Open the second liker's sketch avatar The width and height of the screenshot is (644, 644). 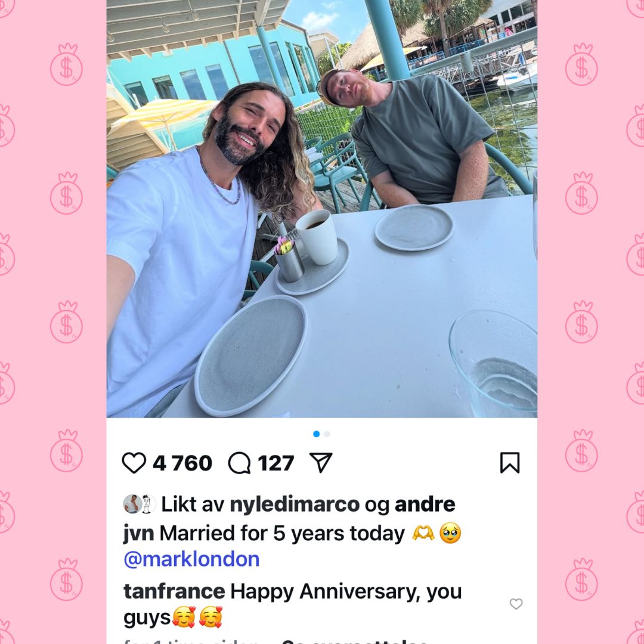pyautogui.click(x=147, y=504)
